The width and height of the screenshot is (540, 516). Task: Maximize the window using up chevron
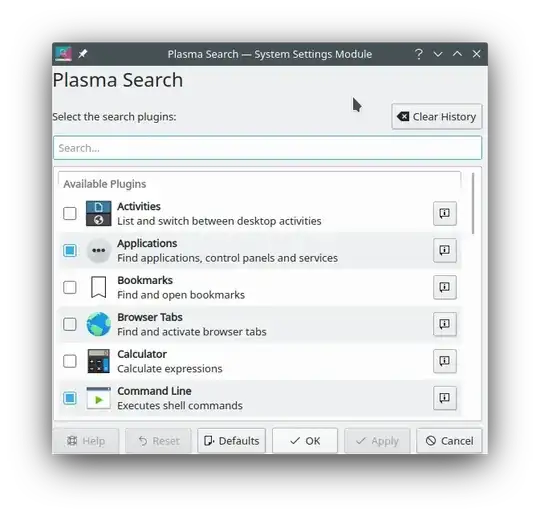[457, 54]
